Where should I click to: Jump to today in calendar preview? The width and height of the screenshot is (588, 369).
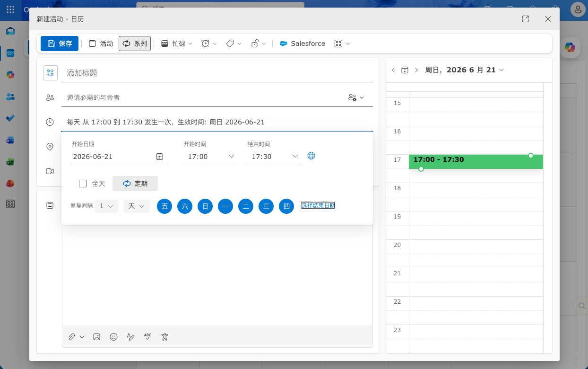pyautogui.click(x=405, y=70)
